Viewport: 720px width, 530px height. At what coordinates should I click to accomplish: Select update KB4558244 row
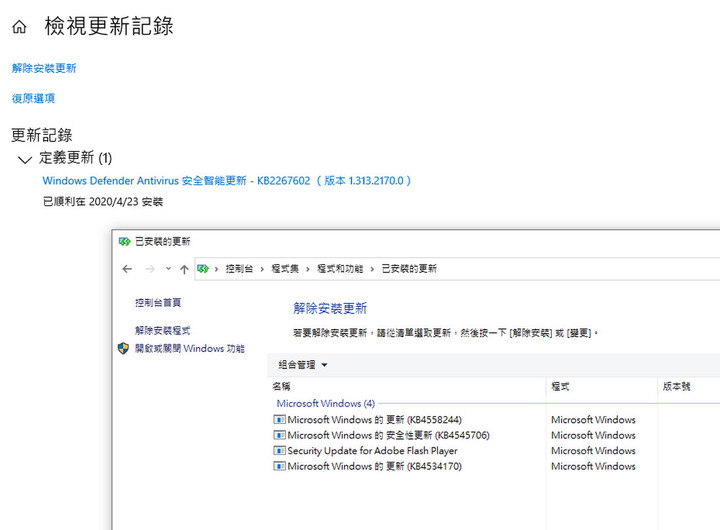(x=374, y=420)
